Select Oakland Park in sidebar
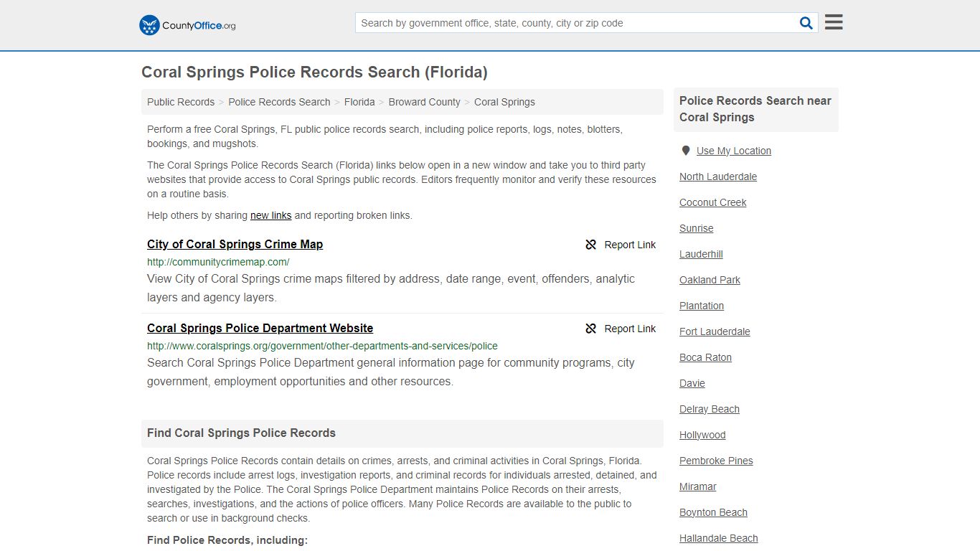Screen dimensions: 980x551 point(710,280)
